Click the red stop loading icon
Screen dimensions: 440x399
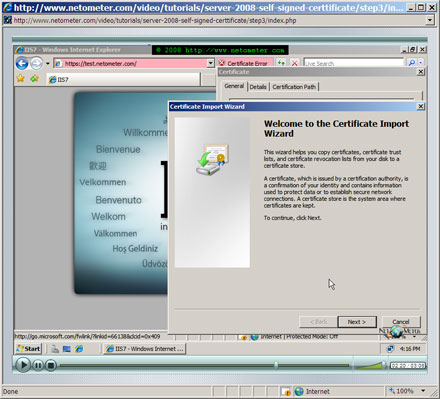(295, 63)
